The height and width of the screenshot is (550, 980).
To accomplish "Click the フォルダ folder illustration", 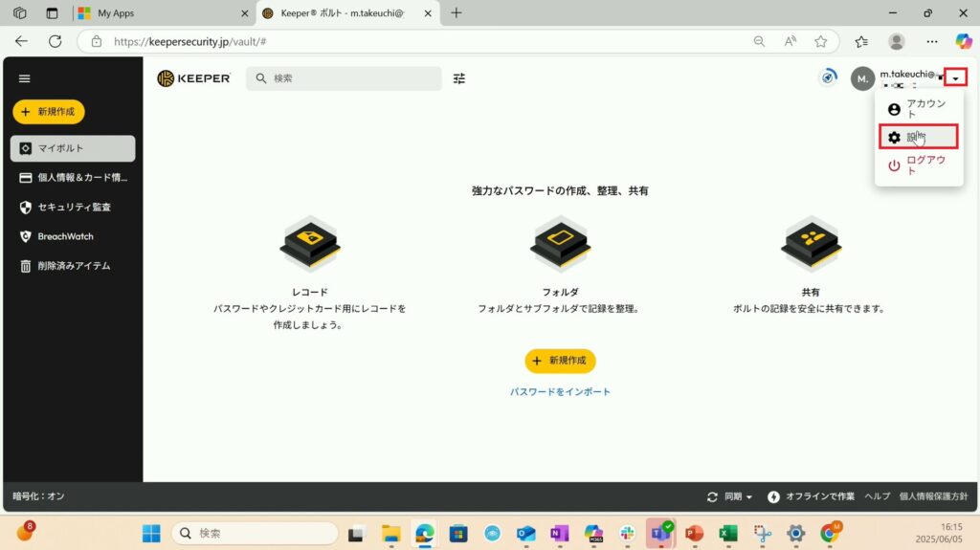I will 560,244.
